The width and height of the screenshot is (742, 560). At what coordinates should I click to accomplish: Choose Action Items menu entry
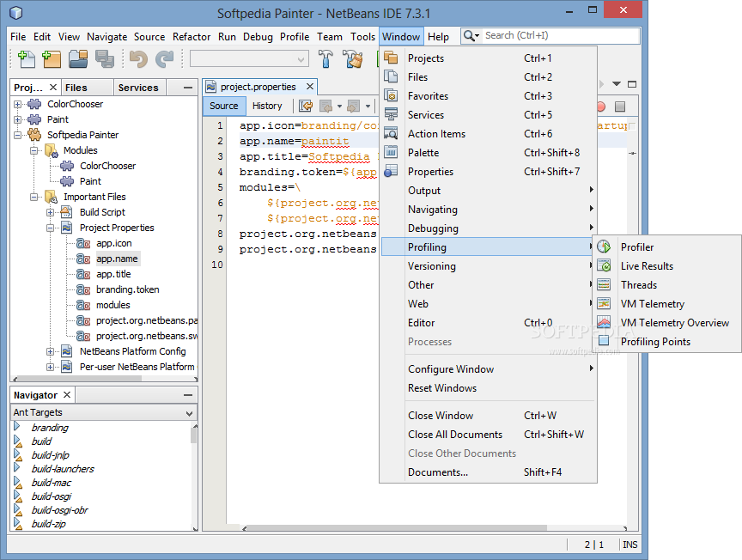[x=488, y=134]
